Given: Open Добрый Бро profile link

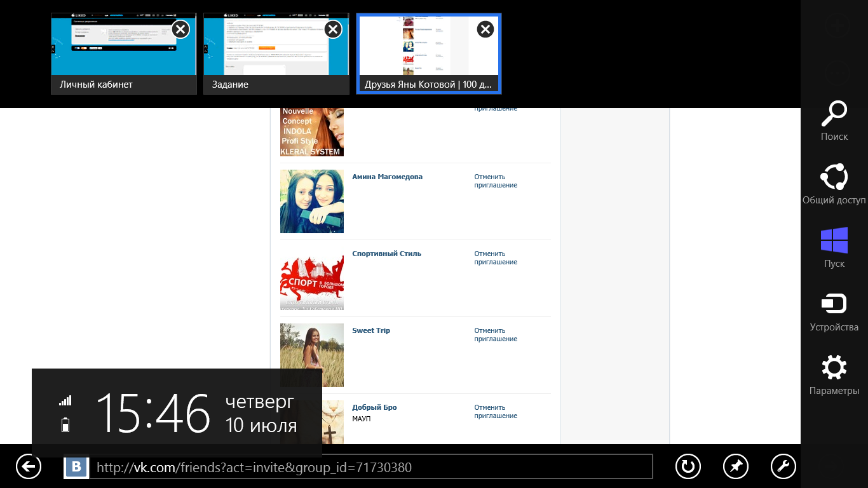Looking at the screenshot, I should point(374,407).
